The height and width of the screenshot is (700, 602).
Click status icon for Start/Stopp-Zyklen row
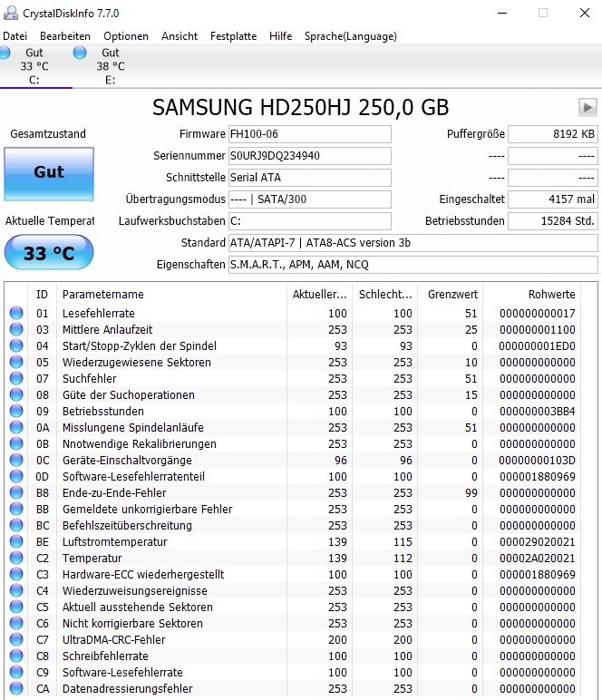point(16,346)
